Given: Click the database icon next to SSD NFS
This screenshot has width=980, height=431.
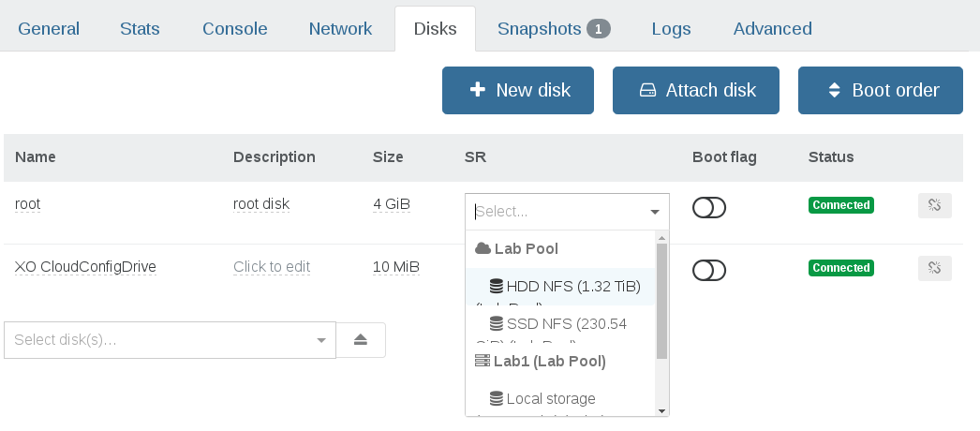Looking at the screenshot, I should (497, 323).
